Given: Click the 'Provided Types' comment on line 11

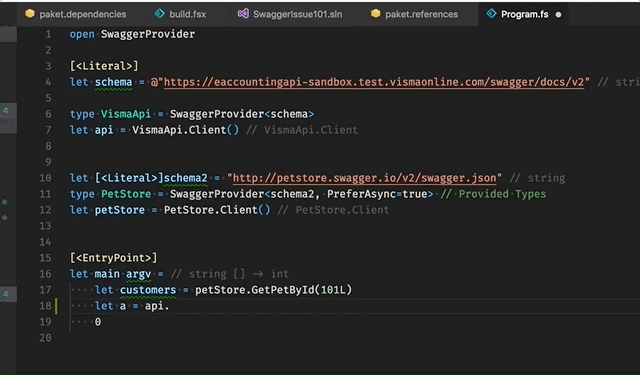Looking at the screenshot, I should [x=502, y=194].
